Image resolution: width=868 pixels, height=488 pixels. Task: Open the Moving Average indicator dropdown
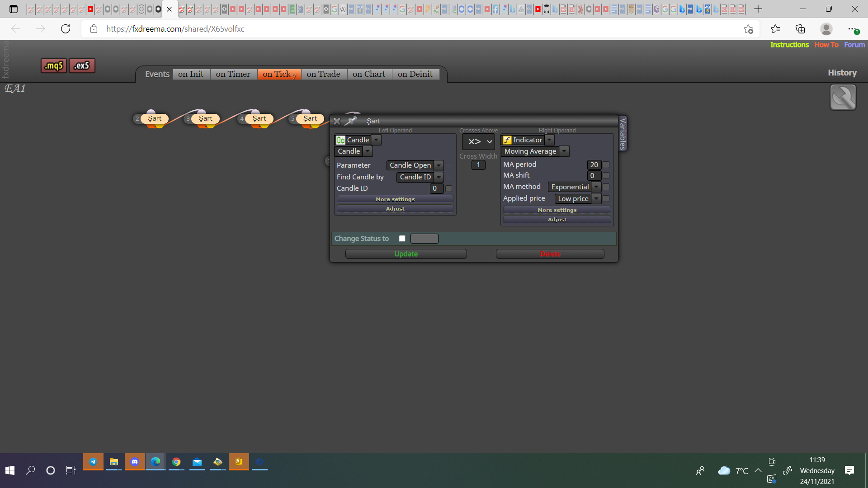pos(564,151)
